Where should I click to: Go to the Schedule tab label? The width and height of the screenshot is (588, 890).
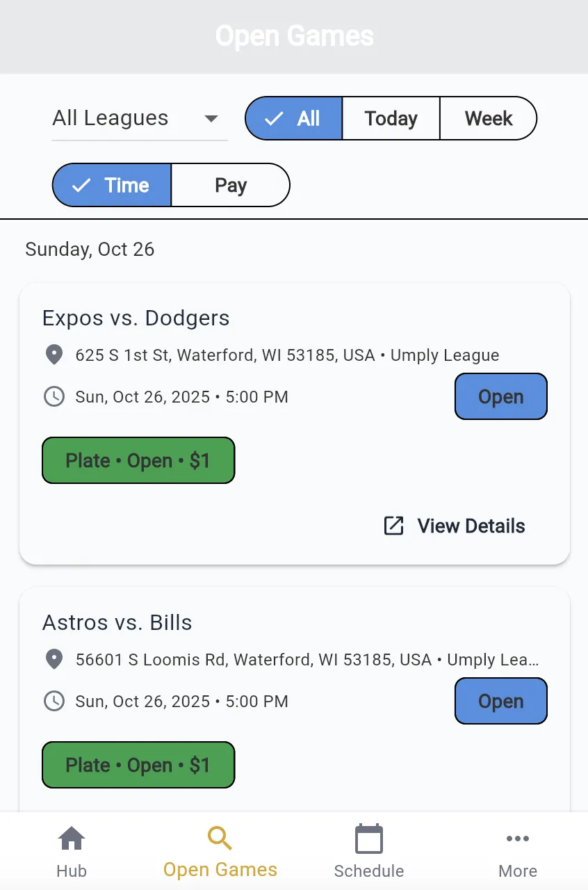click(x=368, y=871)
